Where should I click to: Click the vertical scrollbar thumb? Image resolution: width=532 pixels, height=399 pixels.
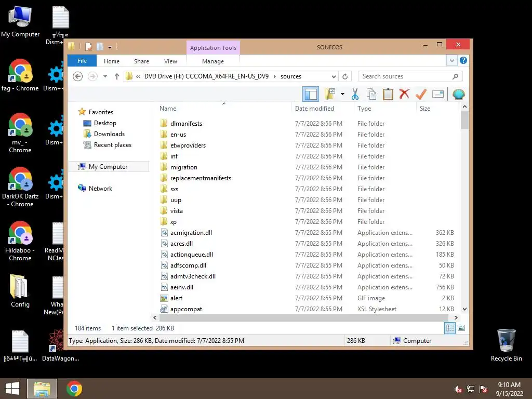click(x=465, y=120)
